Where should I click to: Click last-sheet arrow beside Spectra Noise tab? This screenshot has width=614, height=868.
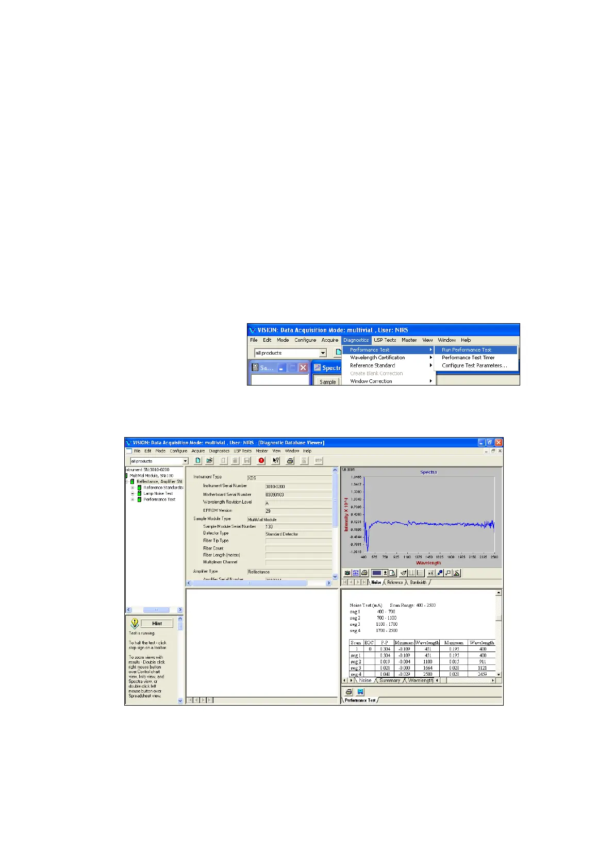click(364, 582)
